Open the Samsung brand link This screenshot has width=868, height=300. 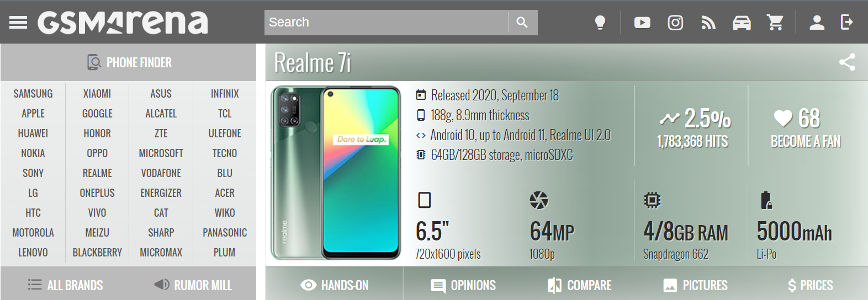tap(33, 94)
